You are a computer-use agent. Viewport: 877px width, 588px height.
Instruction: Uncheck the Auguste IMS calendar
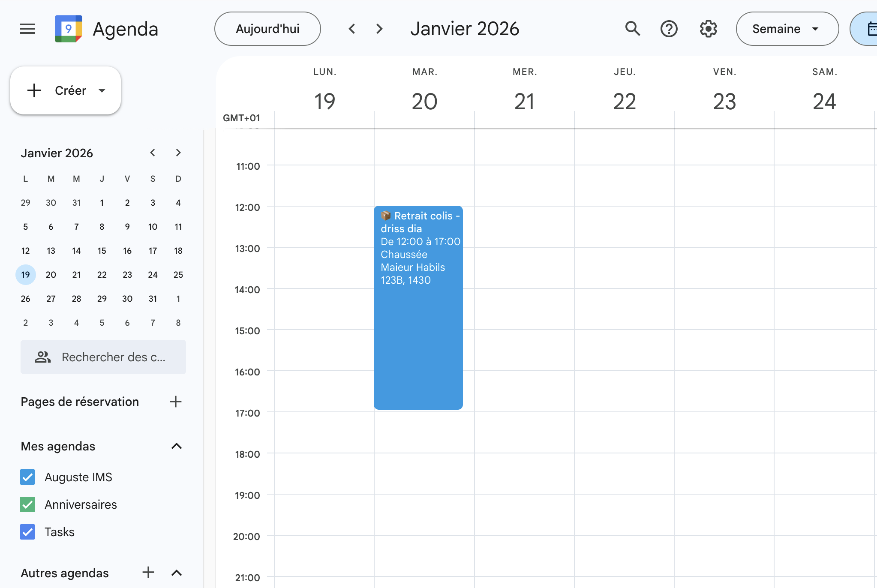pyautogui.click(x=27, y=477)
